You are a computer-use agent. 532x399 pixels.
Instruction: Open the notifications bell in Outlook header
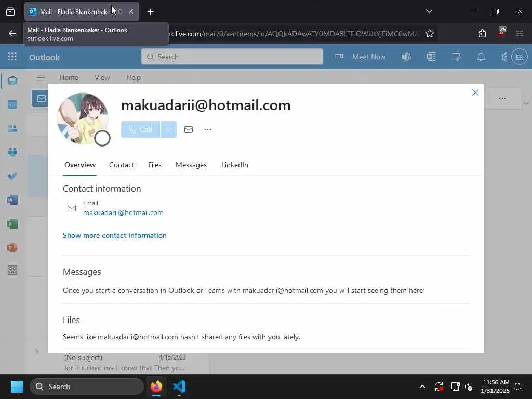pos(481,57)
